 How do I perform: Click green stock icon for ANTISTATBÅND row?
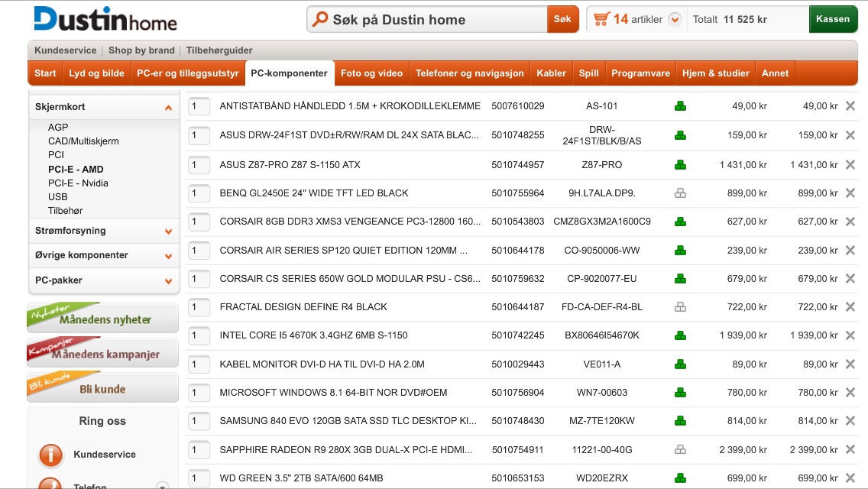(x=680, y=105)
